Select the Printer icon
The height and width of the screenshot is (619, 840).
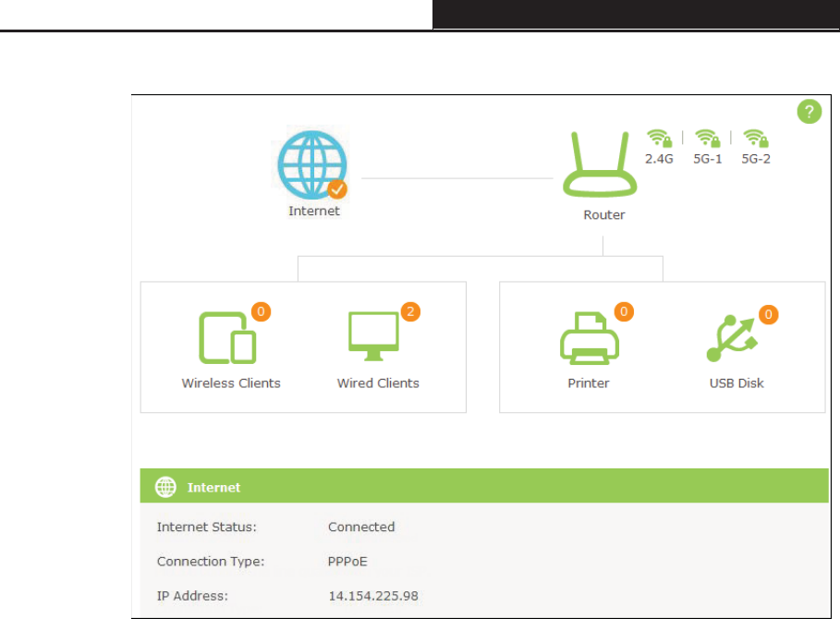click(590, 338)
